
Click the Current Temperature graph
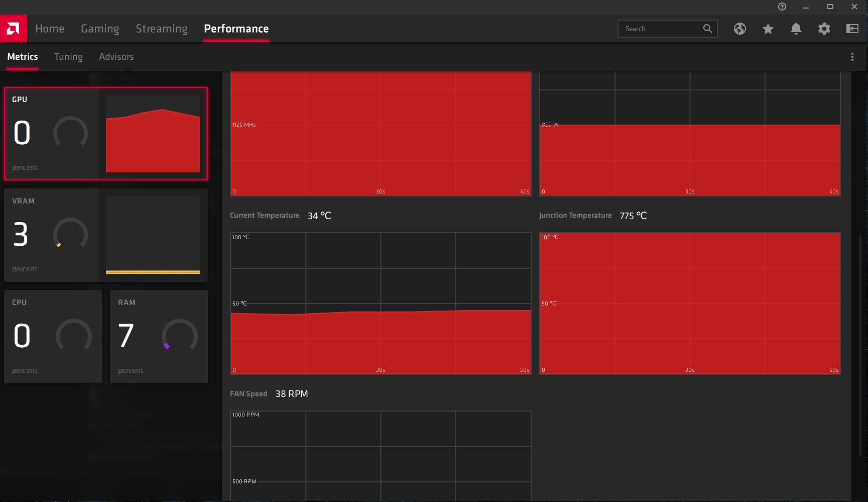click(381, 303)
